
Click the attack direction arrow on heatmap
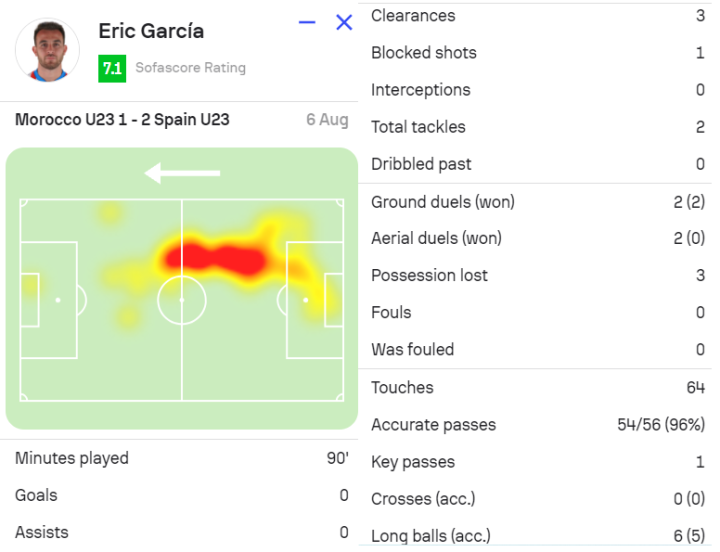(x=182, y=173)
